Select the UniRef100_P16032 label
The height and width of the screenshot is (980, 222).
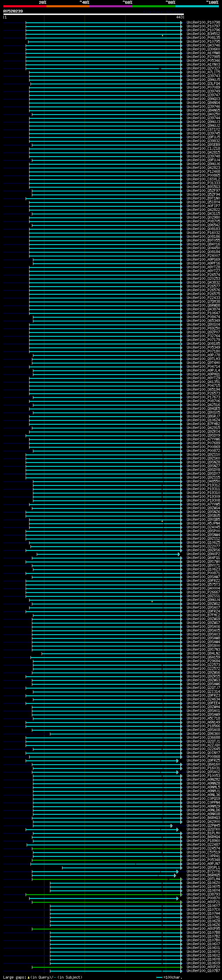[x=203, y=233]
